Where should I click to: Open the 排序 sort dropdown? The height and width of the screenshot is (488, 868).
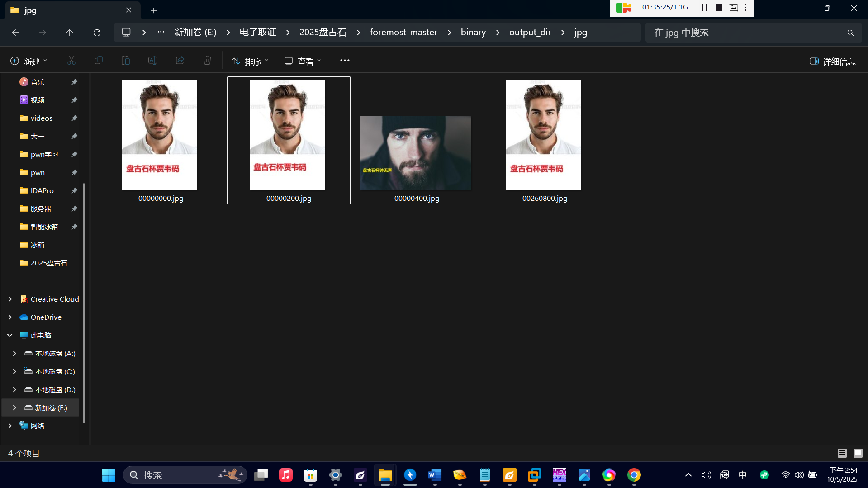pos(250,61)
